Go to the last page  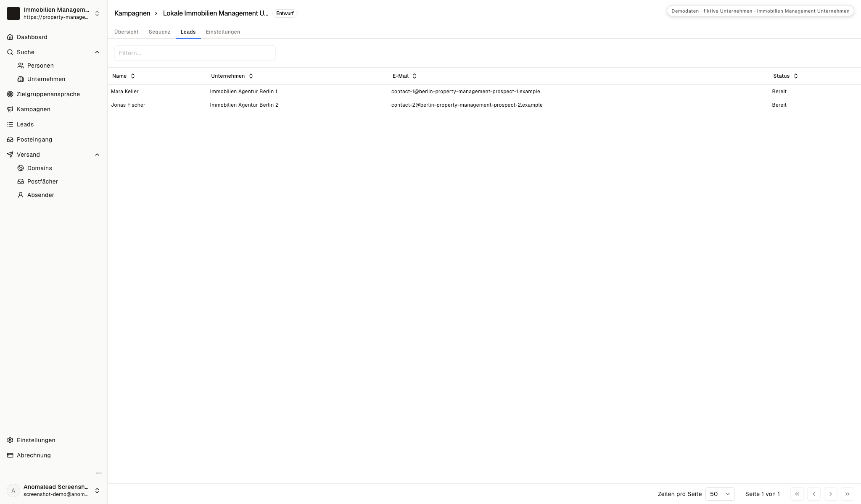click(x=848, y=494)
